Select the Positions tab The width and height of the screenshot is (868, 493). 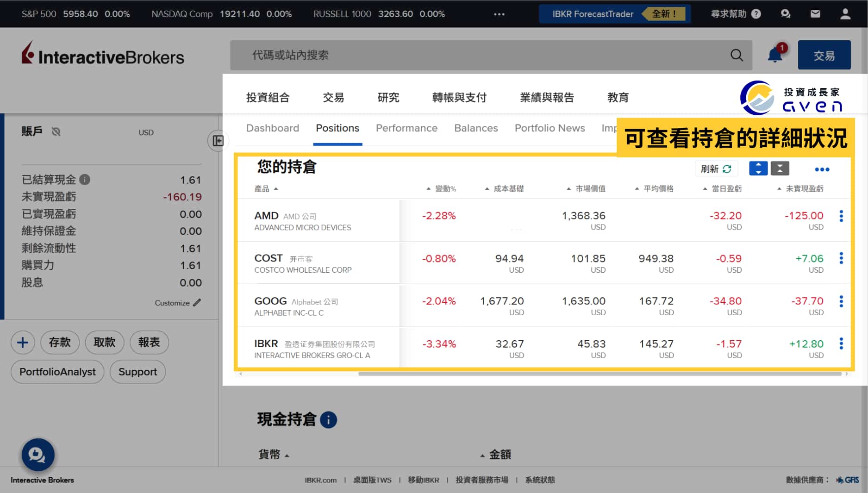[337, 128]
